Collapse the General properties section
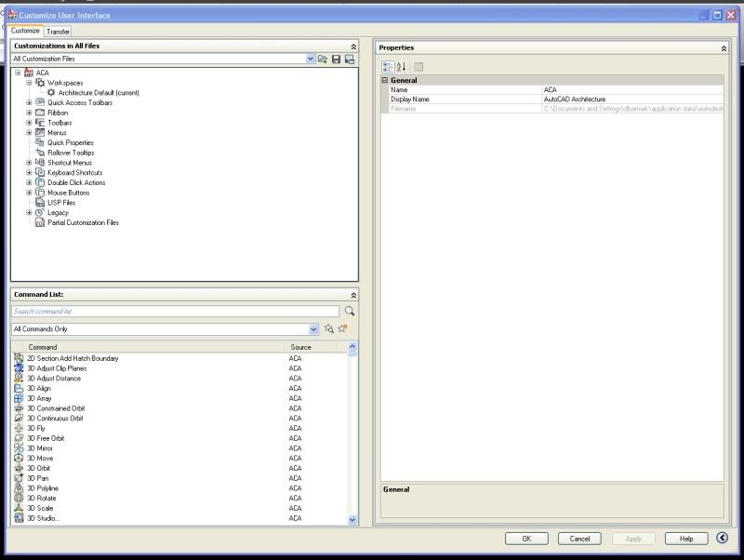The height and width of the screenshot is (560, 744). coord(385,80)
